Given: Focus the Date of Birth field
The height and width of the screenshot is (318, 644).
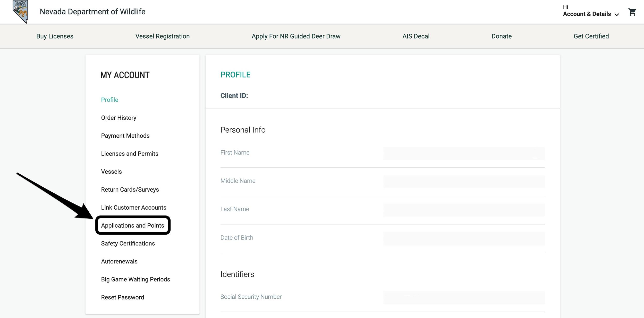Looking at the screenshot, I should pos(464,238).
